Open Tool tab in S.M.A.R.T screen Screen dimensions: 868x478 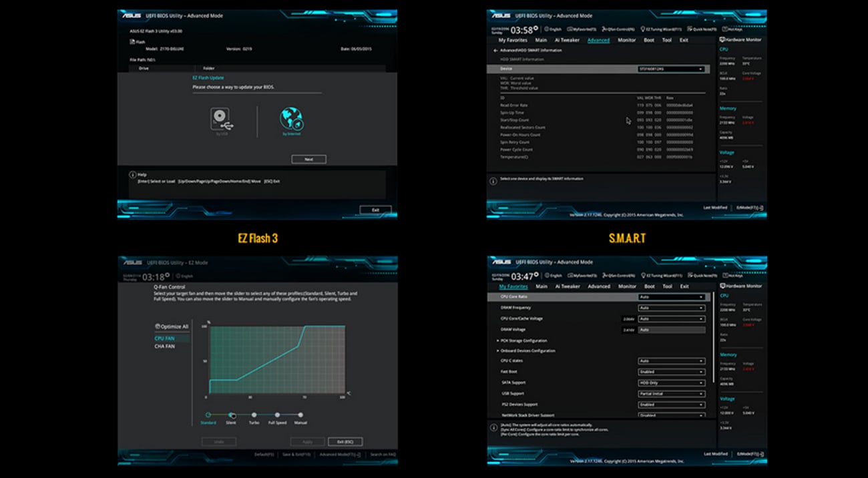coord(667,40)
